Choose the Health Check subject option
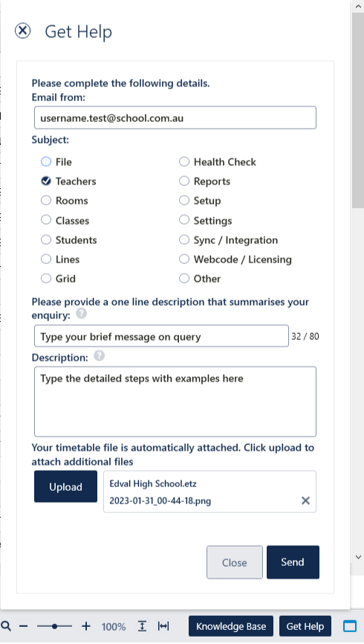This screenshot has height=644, width=364. tap(184, 162)
